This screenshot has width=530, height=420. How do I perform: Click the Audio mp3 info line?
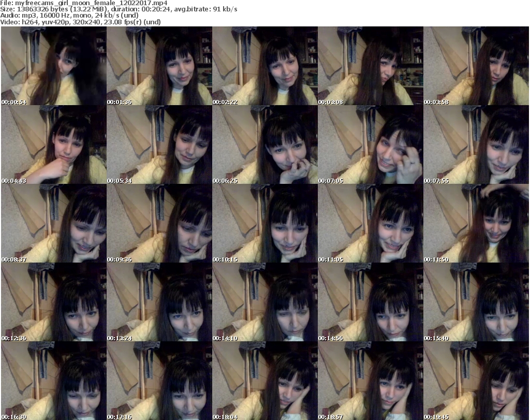(69, 15)
